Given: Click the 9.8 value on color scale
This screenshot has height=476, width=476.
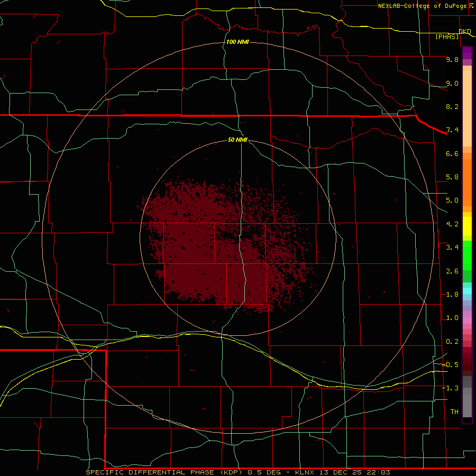Looking at the screenshot, I should 452,59.
